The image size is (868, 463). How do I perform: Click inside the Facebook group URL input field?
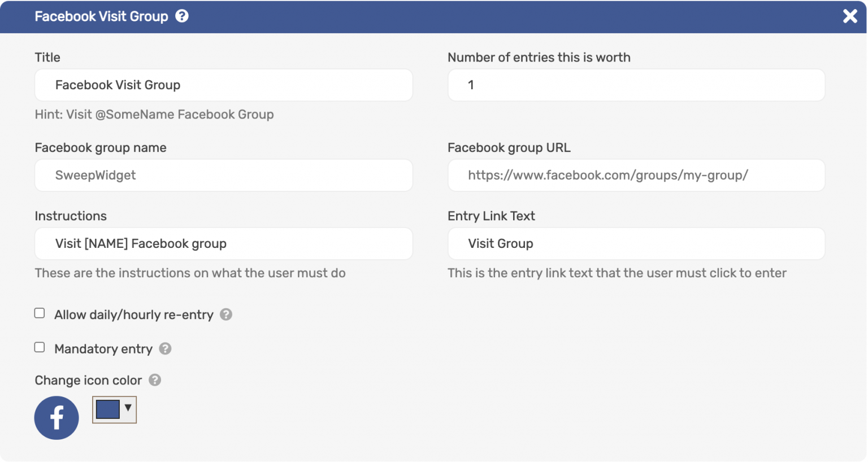(636, 175)
